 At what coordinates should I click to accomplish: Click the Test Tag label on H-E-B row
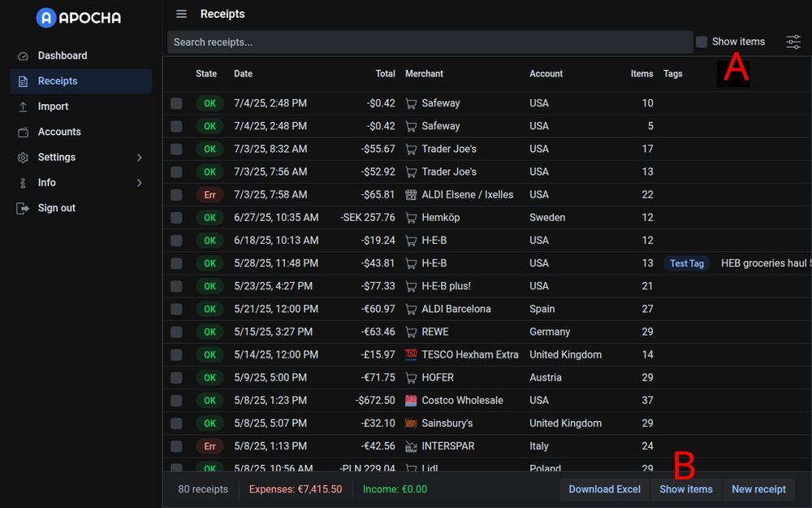click(x=687, y=263)
